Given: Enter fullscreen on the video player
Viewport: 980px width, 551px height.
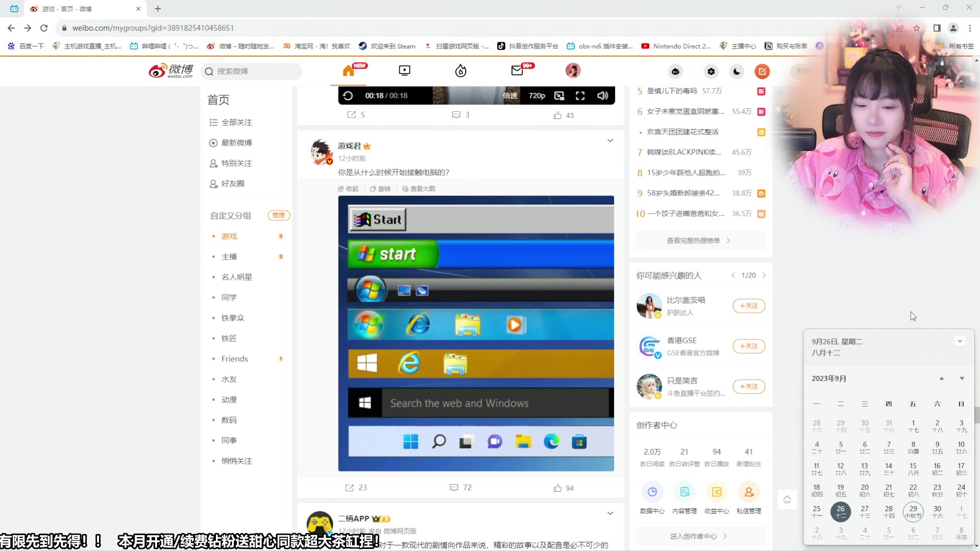Looking at the screenshot, I should (x=580, y=95).
